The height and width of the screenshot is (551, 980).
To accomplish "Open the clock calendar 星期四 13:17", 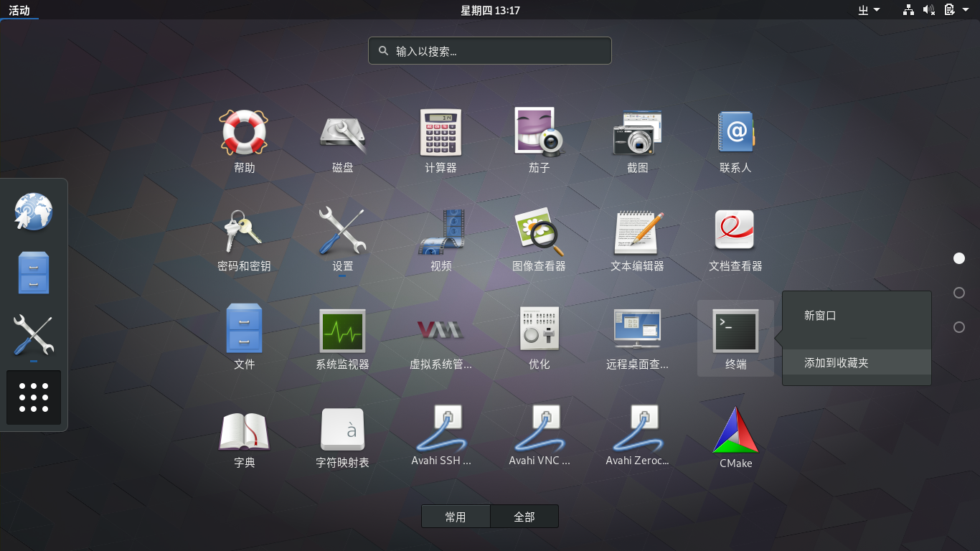I will [x=490, y=10].
